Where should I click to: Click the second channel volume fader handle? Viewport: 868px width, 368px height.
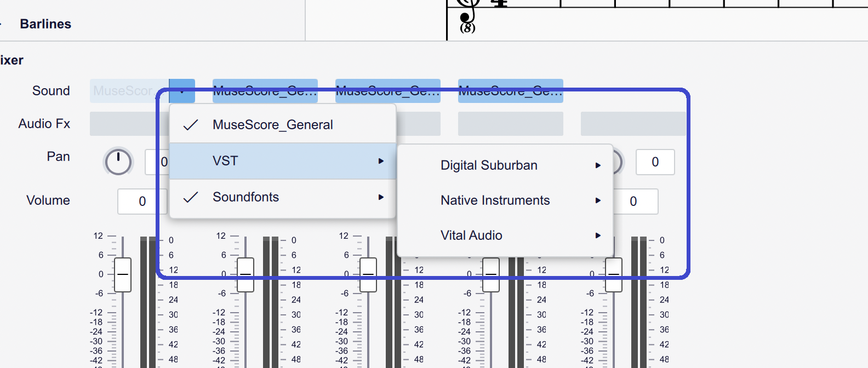[245, 274]
